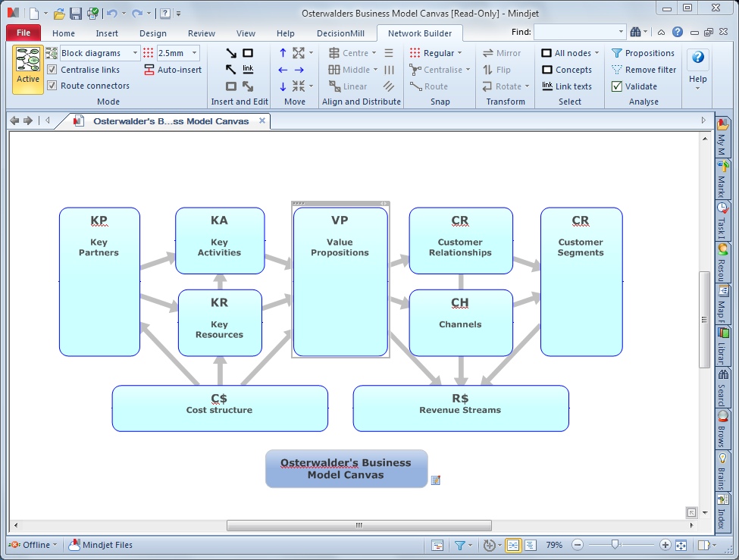
Task: Select the Revenue Streams node
Action: click(x=461, y=408)
